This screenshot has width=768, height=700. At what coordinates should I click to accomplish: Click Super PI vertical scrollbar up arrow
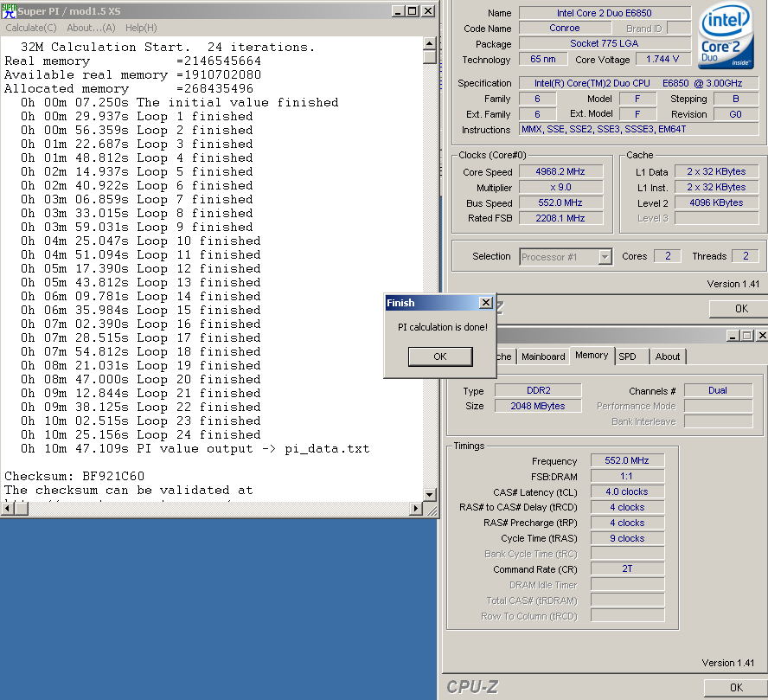pyautogui.click(x=430, y=43)
